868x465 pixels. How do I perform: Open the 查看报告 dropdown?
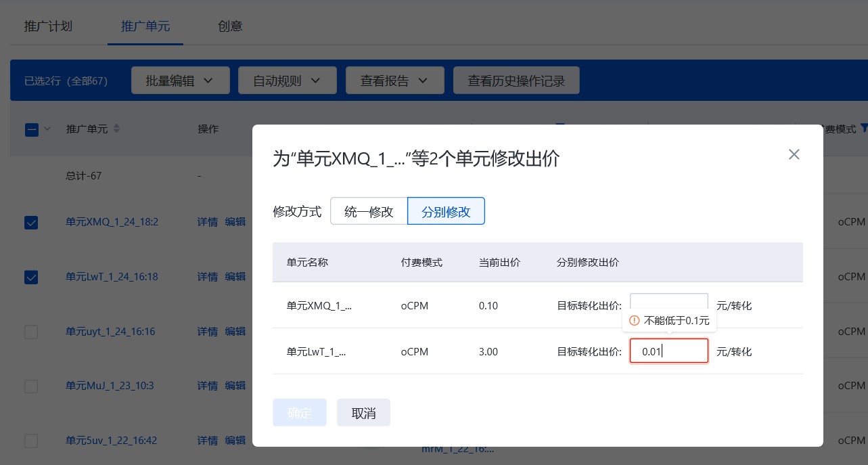tap(394, 81)
